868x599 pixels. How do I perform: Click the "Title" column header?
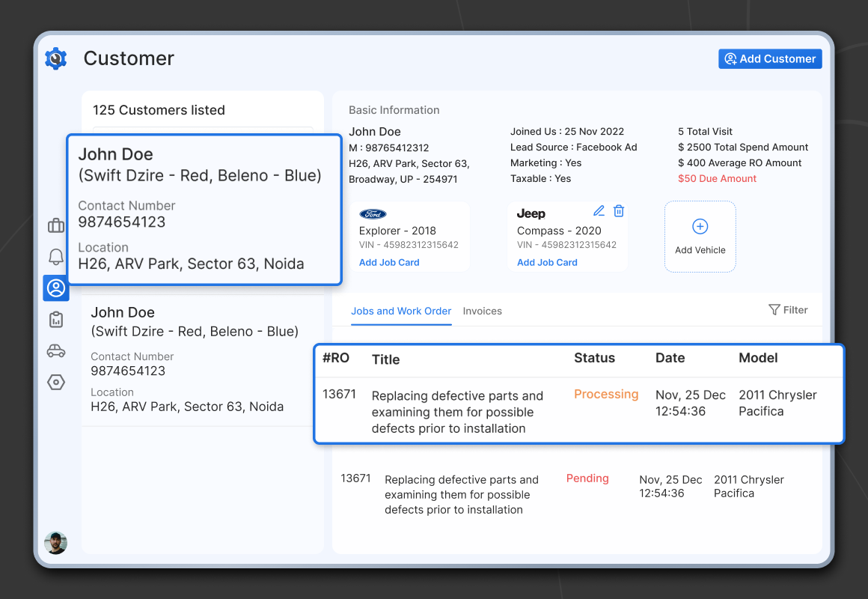click(x=386, y=359)
